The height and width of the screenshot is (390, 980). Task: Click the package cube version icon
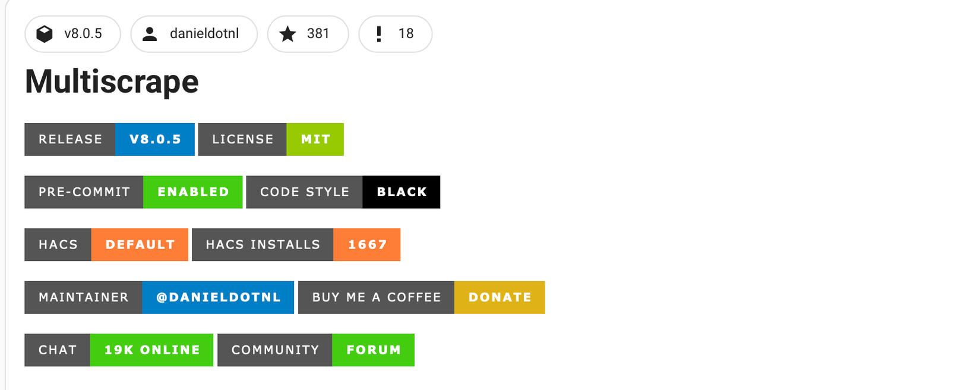(45, 34)
